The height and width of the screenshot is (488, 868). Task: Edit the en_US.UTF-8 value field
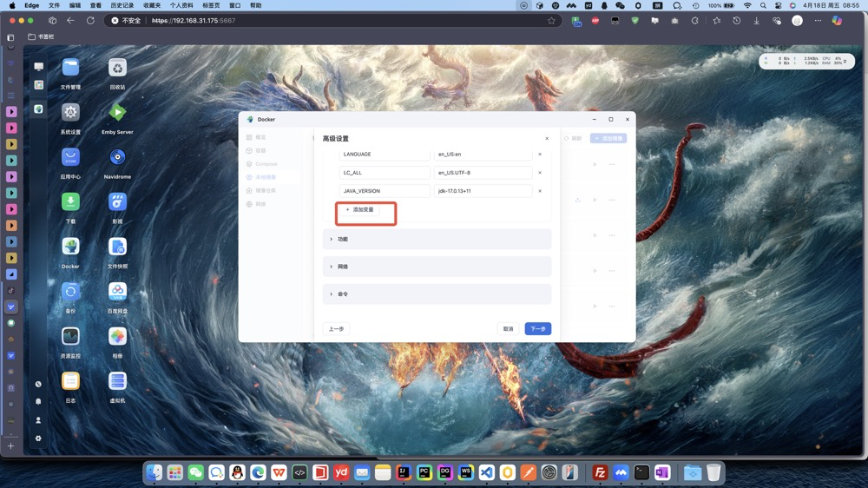(483, 172)
